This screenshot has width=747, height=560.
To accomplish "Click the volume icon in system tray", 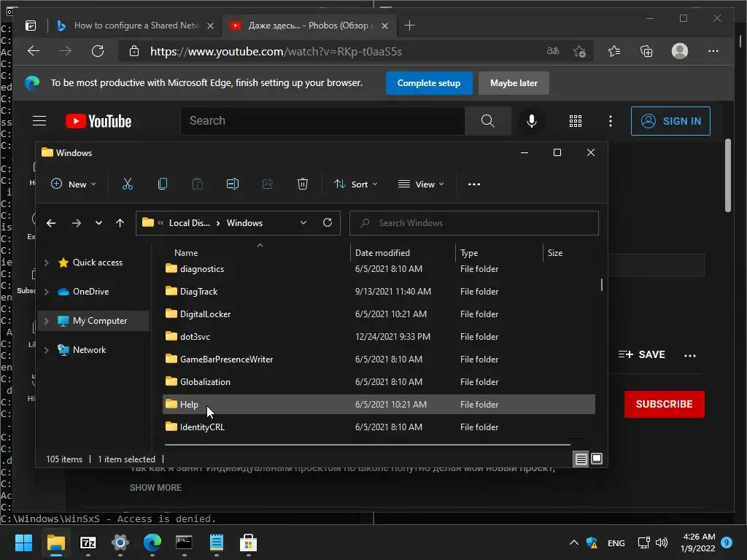I will 661,542.
